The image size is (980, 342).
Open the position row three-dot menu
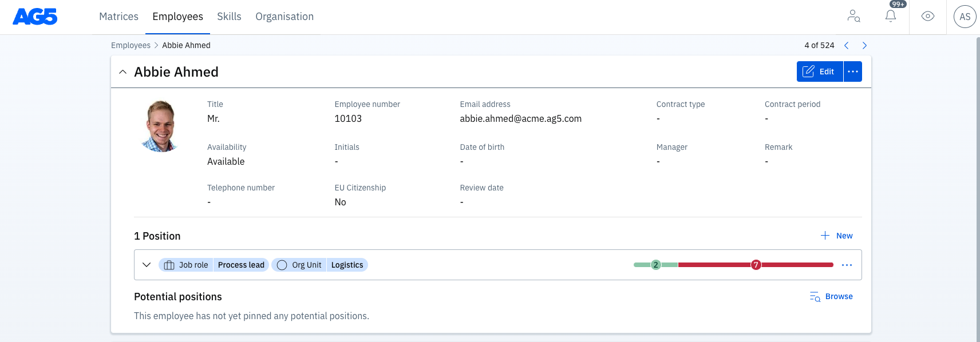(847, 265)
